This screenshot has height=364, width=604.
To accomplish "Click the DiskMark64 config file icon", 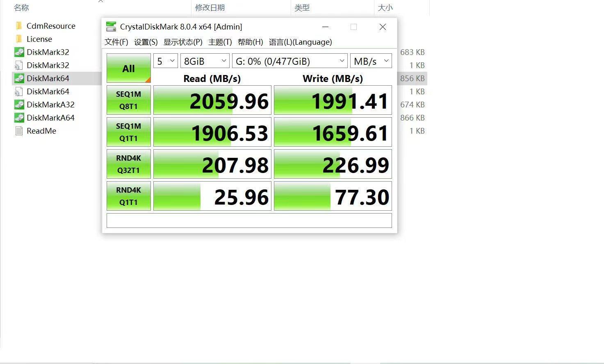I will (x=19, y=91).
